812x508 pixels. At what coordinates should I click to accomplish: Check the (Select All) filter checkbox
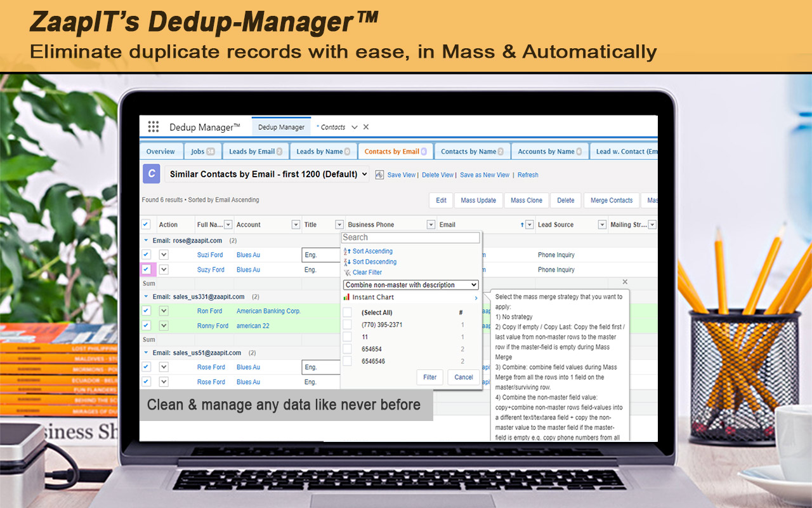(x=347, y=312)
